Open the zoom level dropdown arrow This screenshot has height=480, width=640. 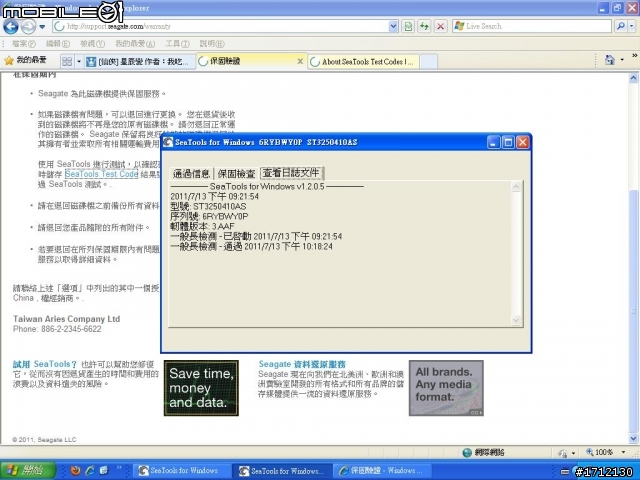tap(623, 452)
